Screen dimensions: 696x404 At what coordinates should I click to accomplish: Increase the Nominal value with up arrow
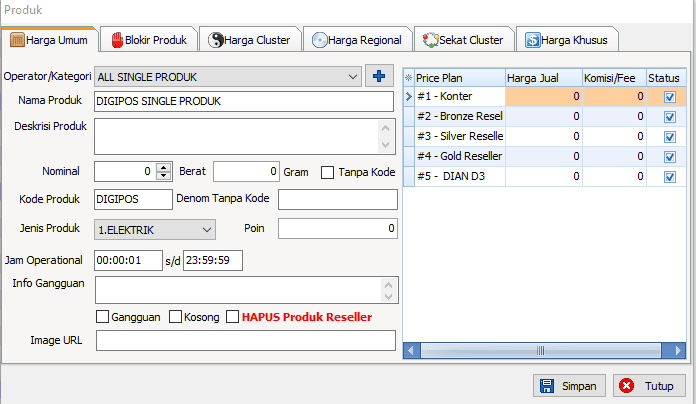[x=165, y=167]
